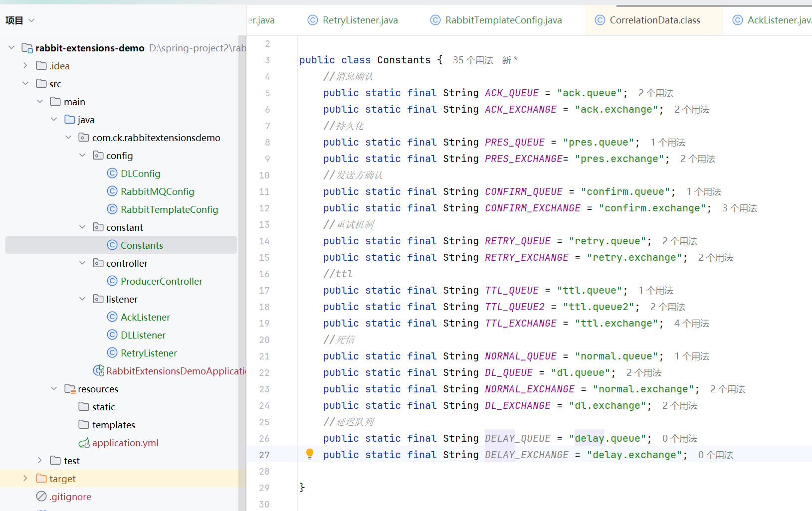
Task: Select application.yml in the project tree
Action: pos(125,443)
